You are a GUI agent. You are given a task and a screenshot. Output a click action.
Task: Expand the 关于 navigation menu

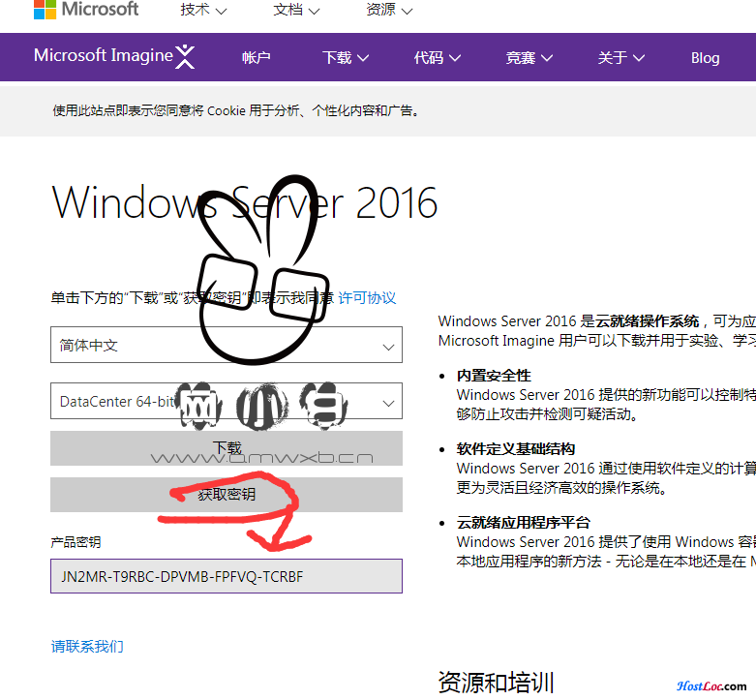[x=620, y=58]
